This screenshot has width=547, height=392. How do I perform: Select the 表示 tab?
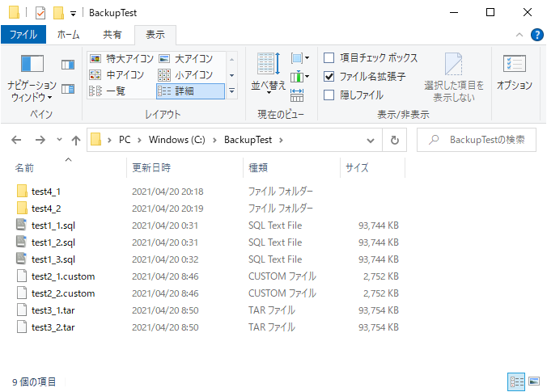click(155, 35)
